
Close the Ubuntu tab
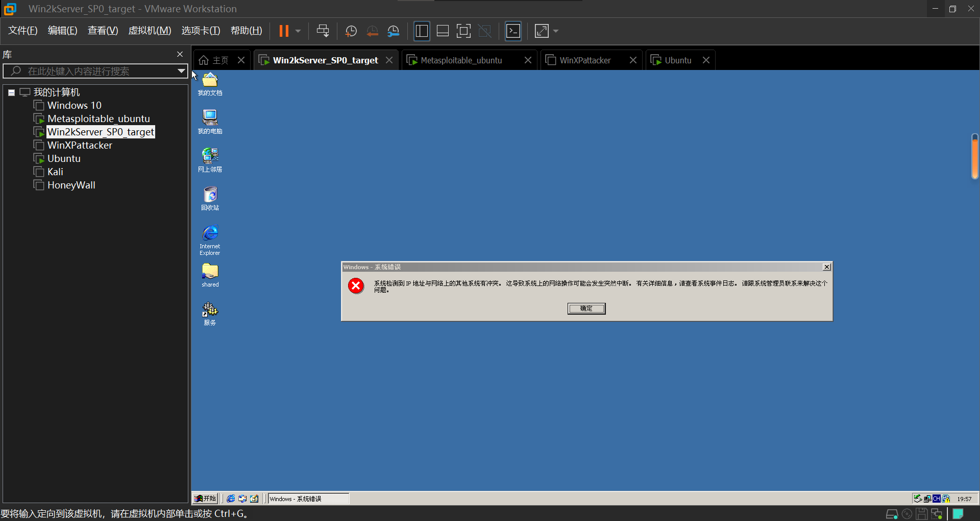tap(706, 60)
